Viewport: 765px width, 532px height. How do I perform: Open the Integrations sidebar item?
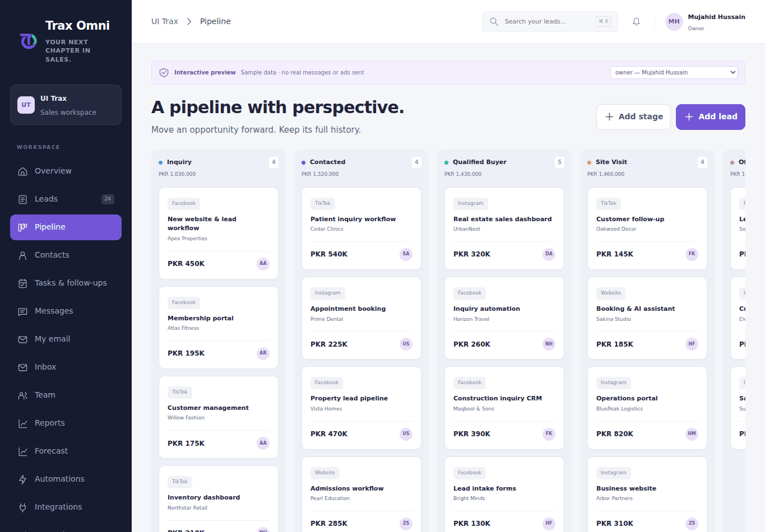click(66, 507)
